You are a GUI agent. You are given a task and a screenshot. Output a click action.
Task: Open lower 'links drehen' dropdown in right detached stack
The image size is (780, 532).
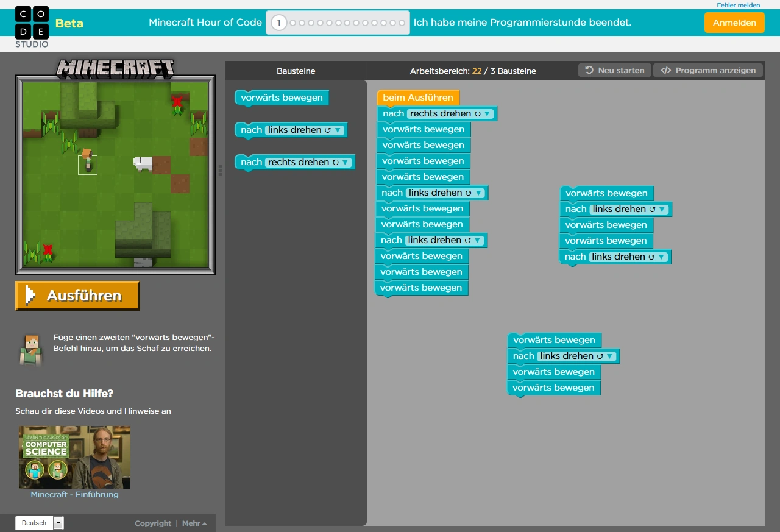tap(628, 257)
